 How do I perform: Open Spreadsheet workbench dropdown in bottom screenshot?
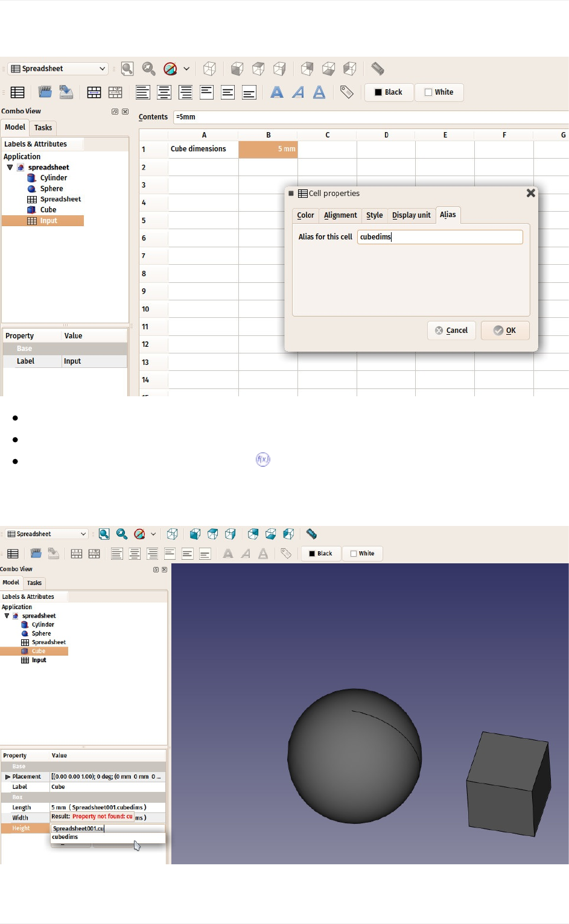click(x=47, y=534)
